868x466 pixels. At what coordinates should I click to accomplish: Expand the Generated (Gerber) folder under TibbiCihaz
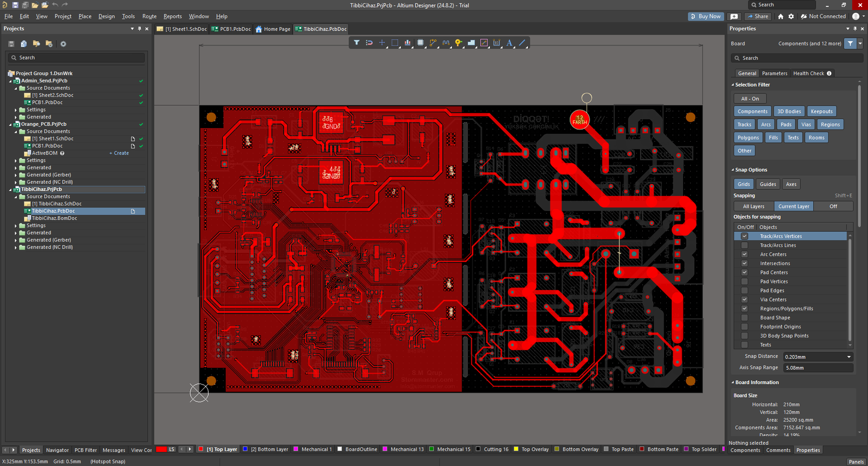[16, 240]
